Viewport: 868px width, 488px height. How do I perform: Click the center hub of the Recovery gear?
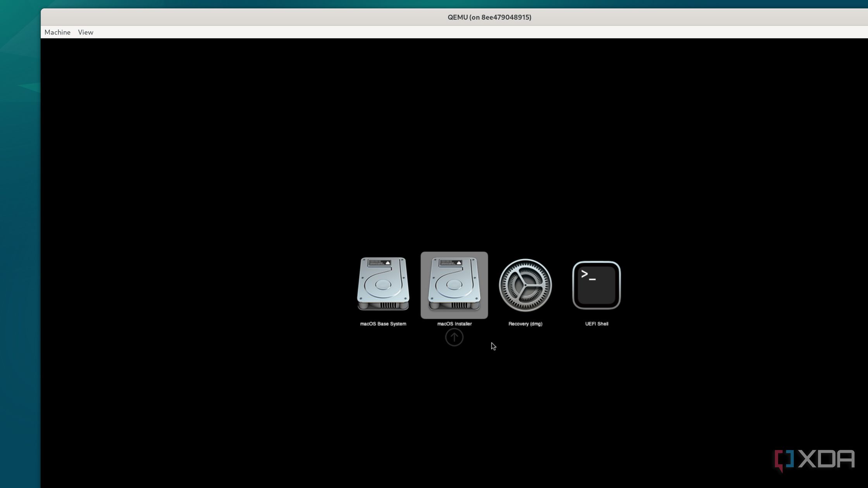tap(525, 285)
